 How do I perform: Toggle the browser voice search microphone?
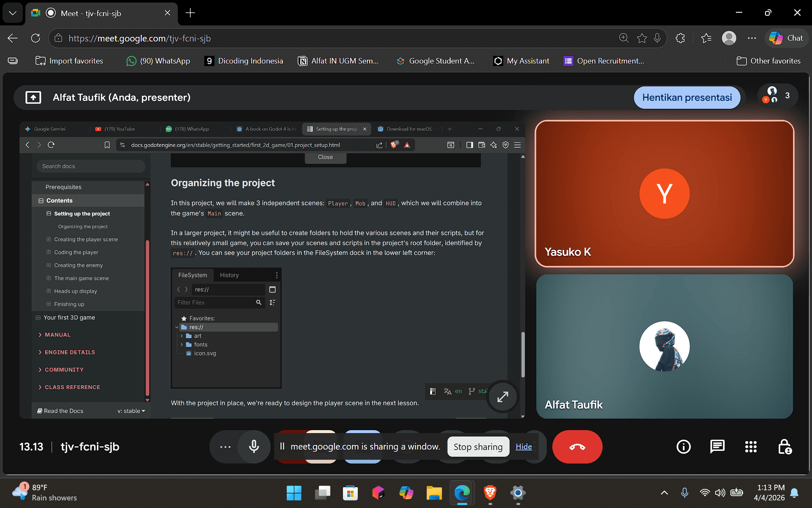click(657, 38)
